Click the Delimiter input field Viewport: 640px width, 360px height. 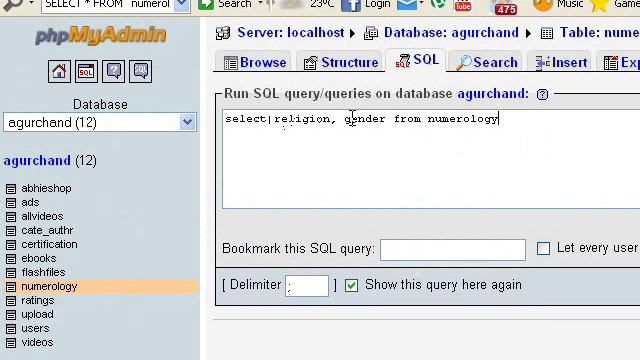pyautogui.click(x=307, y=286)
